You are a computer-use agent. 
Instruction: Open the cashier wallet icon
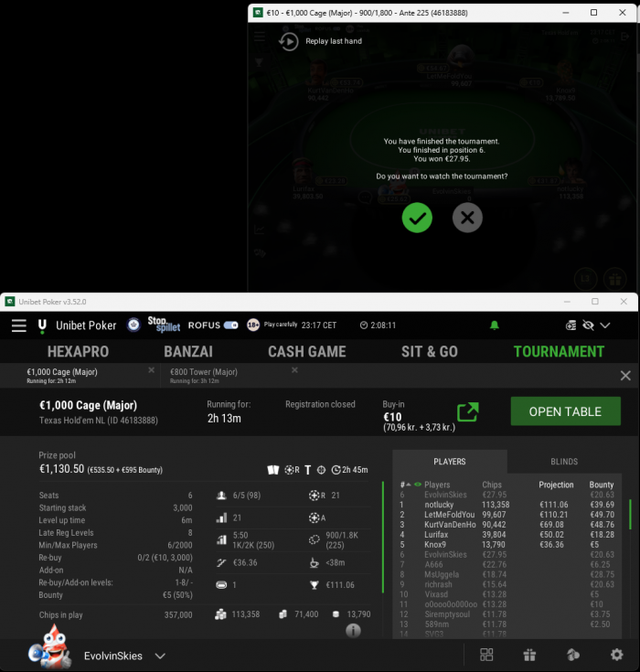click(x=571, y=325)
